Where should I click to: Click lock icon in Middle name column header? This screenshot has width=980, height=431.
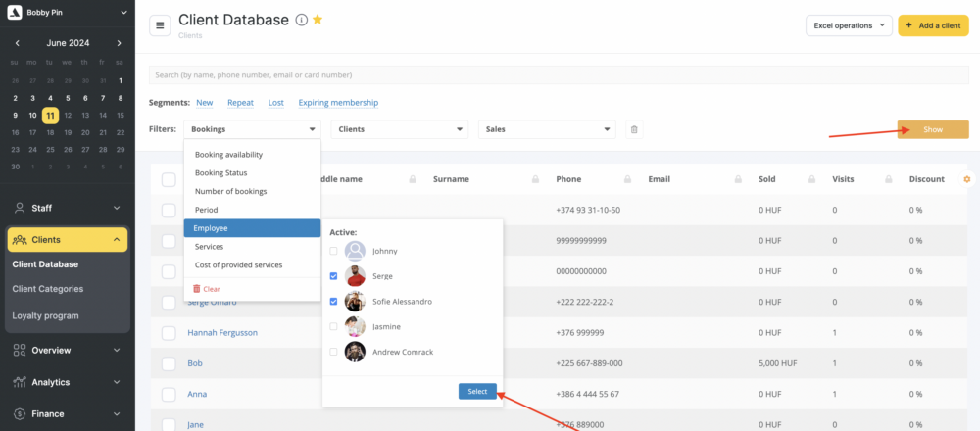click(413, 179)
